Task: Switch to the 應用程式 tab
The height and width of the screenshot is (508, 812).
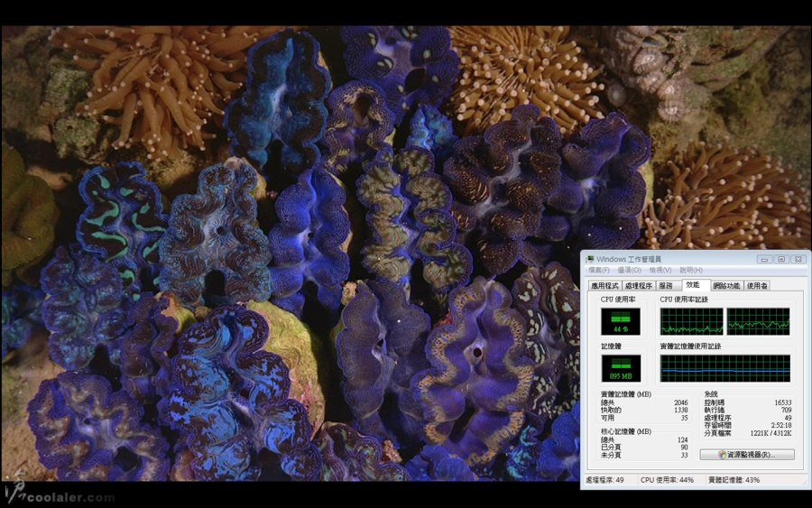Action: tap(605, 285)
